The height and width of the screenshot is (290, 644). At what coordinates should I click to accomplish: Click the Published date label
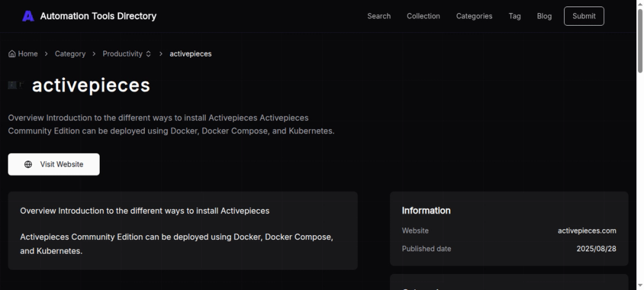426,249
